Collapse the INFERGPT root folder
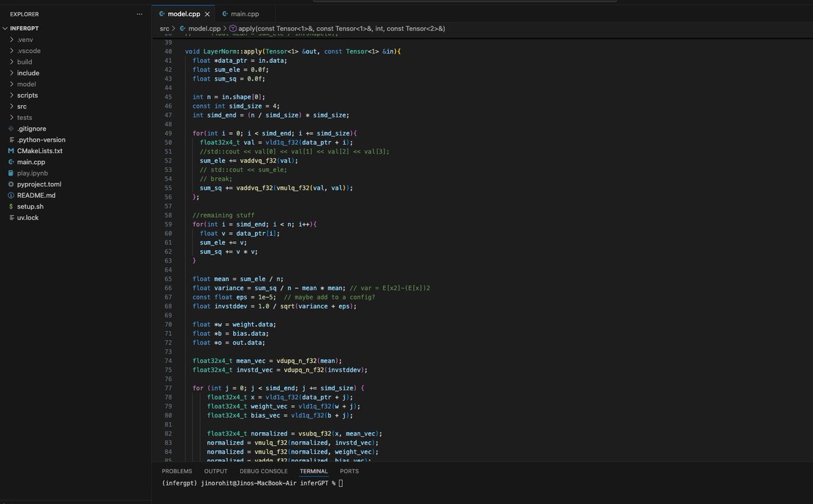Screen dimensions: 813x504 coord(5,28)
